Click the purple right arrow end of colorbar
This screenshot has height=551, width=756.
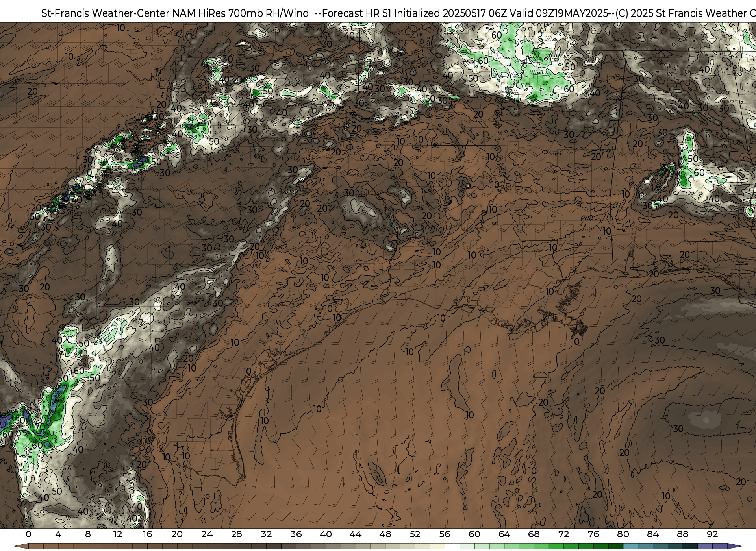pos(734,546)
